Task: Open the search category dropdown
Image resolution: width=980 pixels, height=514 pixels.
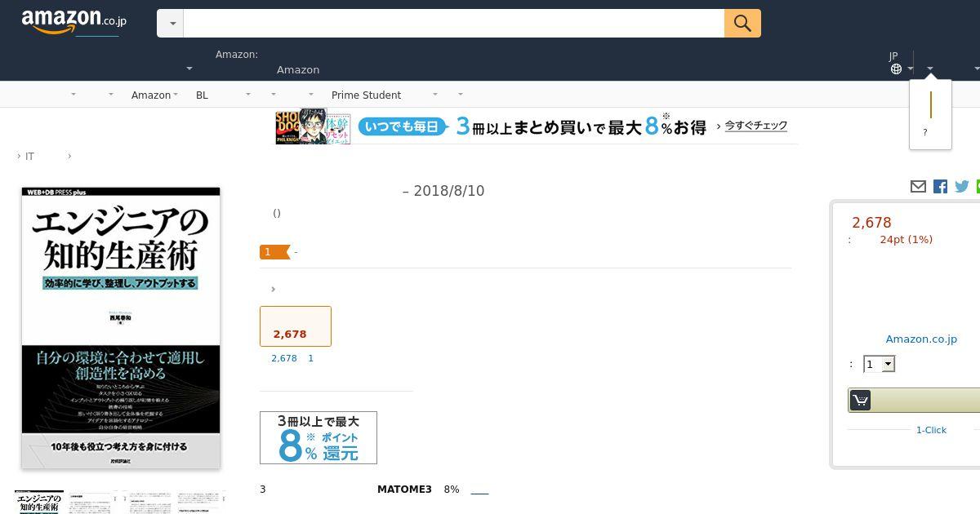Action: 171,23
